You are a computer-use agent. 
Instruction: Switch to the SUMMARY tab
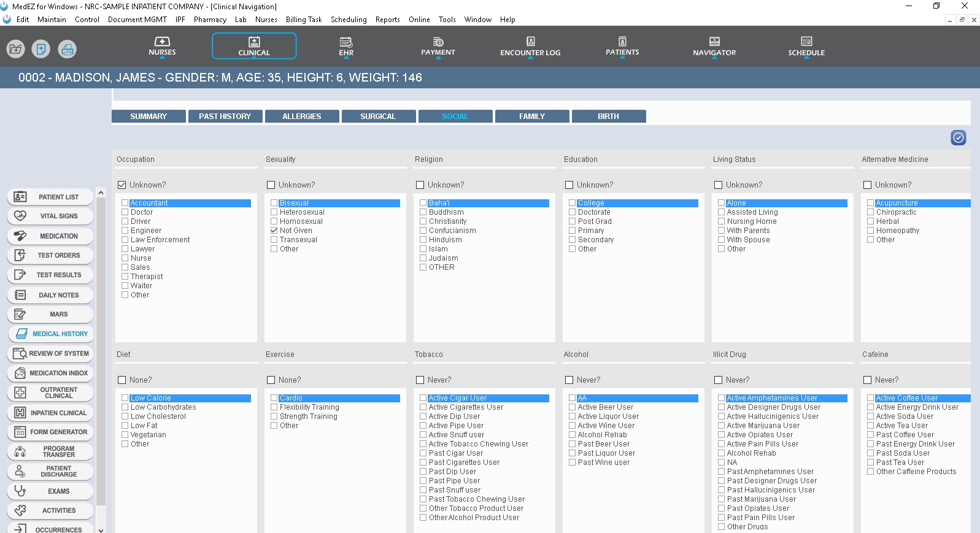click(x=149, y=116)
